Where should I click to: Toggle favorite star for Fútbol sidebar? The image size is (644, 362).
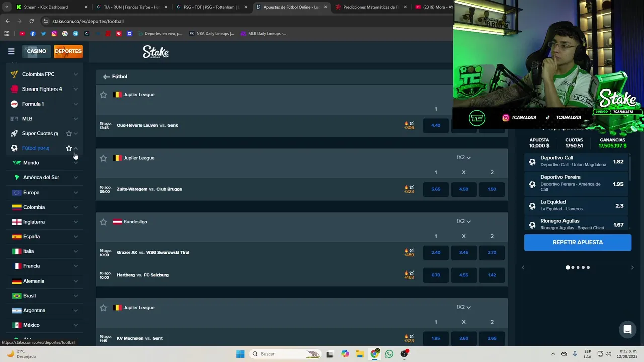click(69, 148)
